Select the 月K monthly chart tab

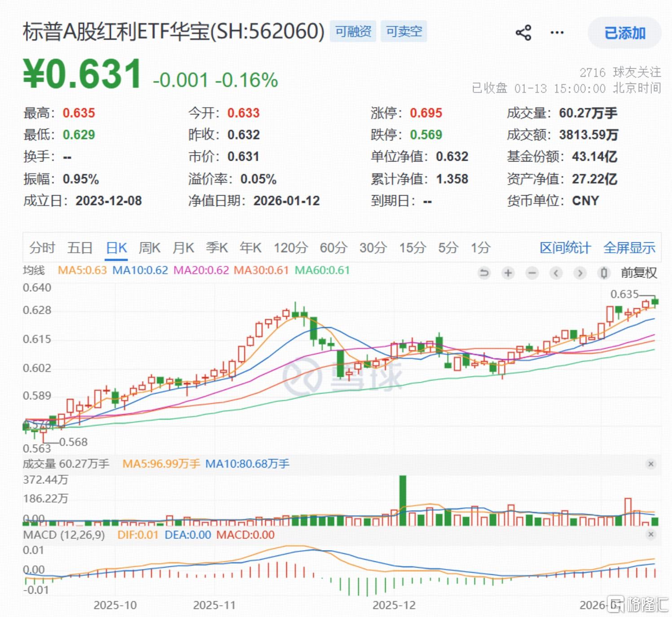[x=183, y=248]
